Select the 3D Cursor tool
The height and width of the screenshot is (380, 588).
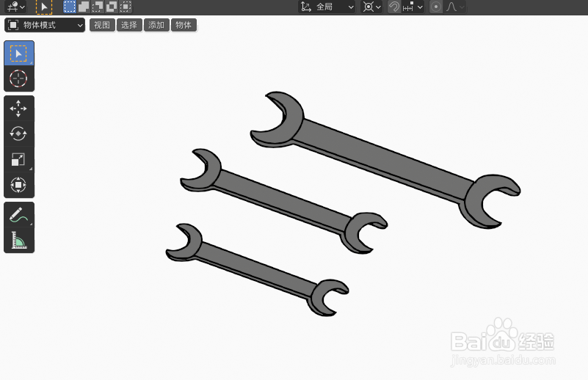click(x=19, y=78)
